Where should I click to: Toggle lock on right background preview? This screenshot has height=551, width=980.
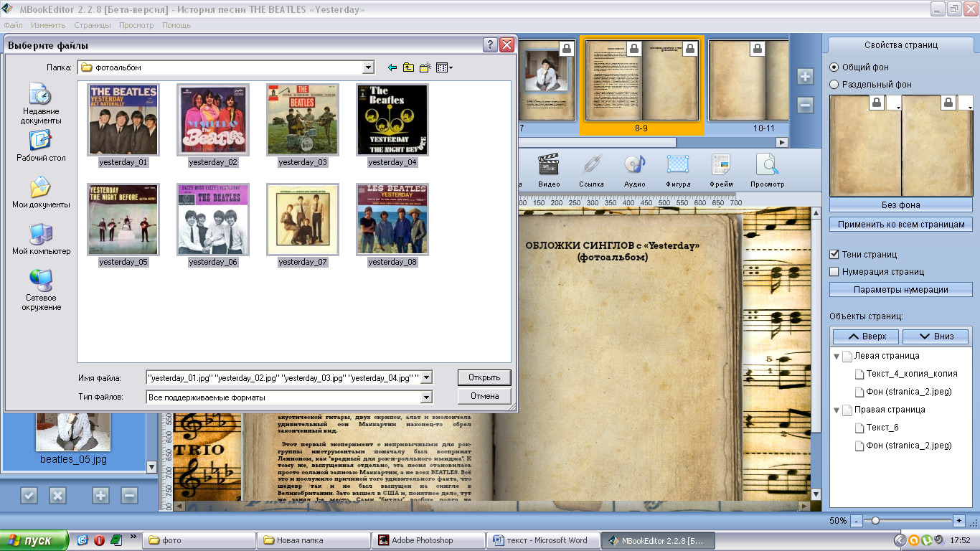948,103
